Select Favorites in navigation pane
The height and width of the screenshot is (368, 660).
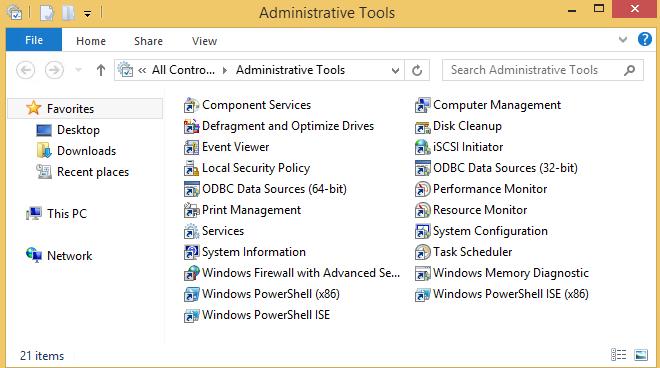click(x=85, y=109)
